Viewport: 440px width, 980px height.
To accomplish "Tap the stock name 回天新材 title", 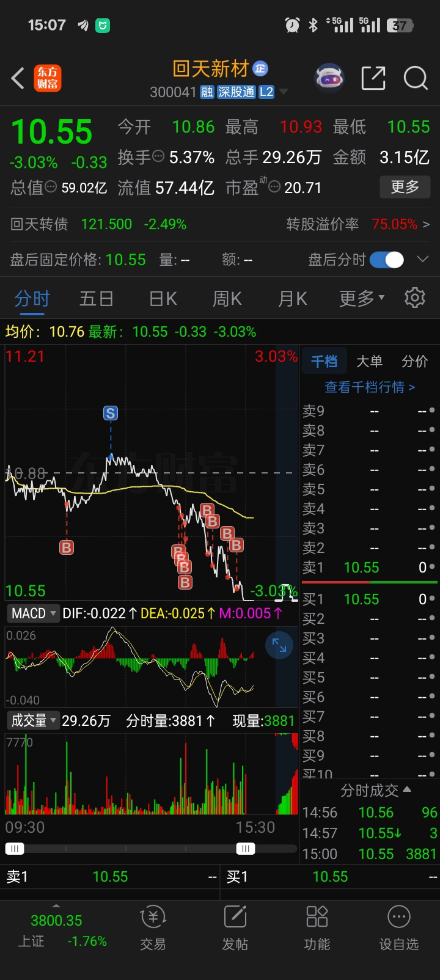I will click(x=211, y=69).
